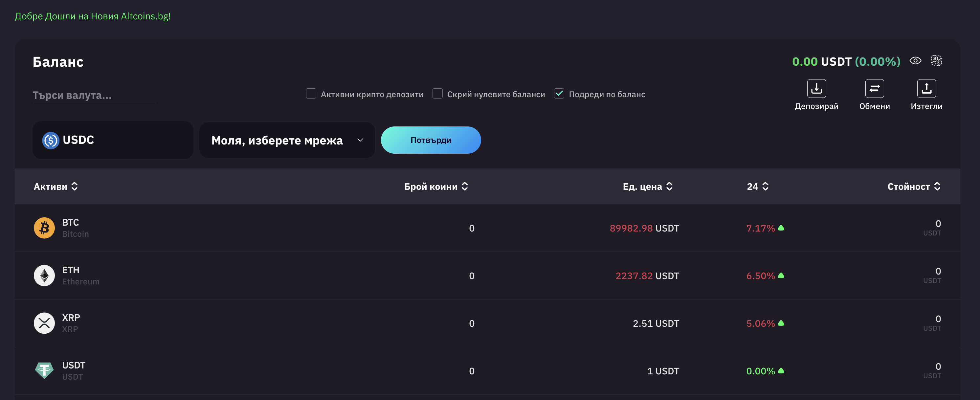The width and height of the screenshot is (980, 400).
Task: Select the USDT asset name
Action: 74,365
